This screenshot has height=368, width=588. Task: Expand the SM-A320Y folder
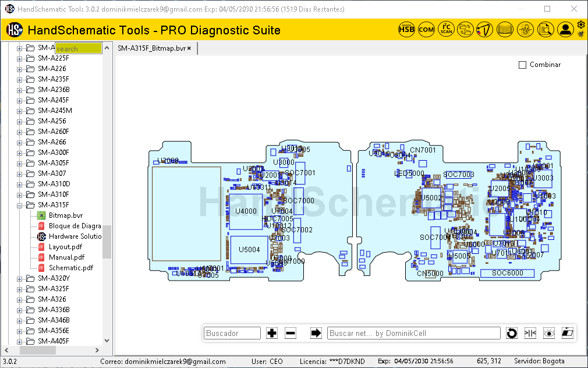(x=19, y=279)
